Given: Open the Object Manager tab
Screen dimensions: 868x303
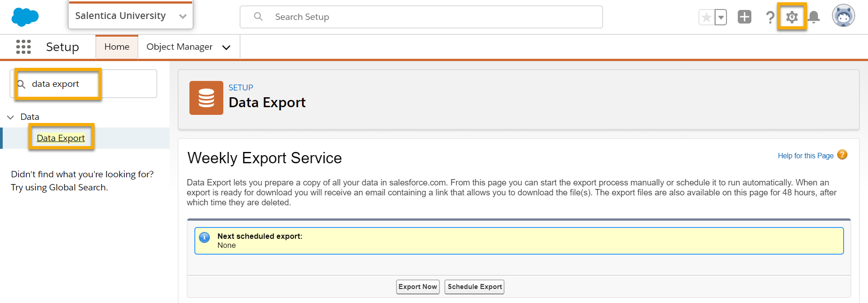Looking at the screenshot, I should click(179, 47).
